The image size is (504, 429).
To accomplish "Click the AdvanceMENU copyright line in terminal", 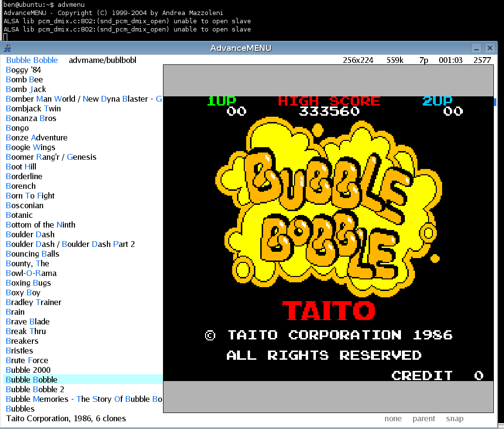I will tap(113, 13).
